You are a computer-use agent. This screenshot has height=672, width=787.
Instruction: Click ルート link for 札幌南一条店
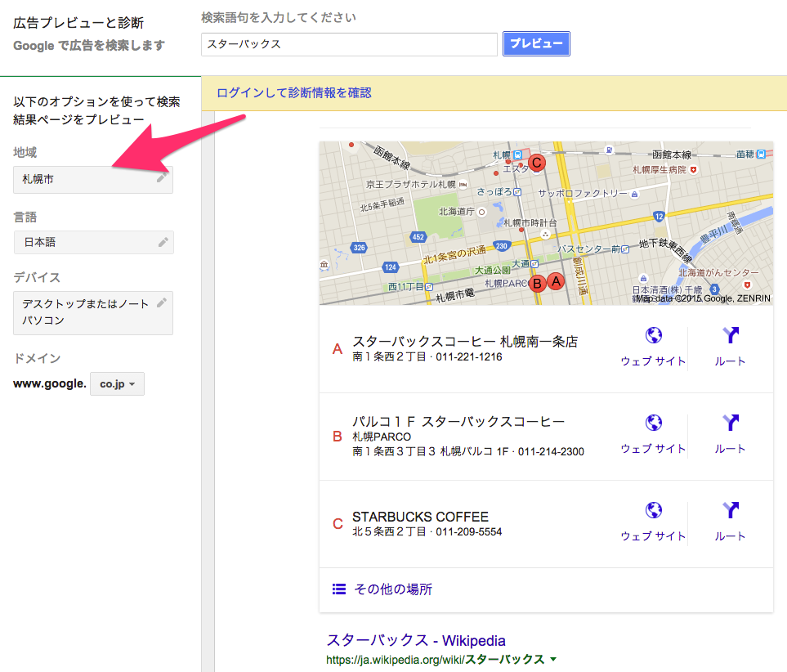(730, 361)
